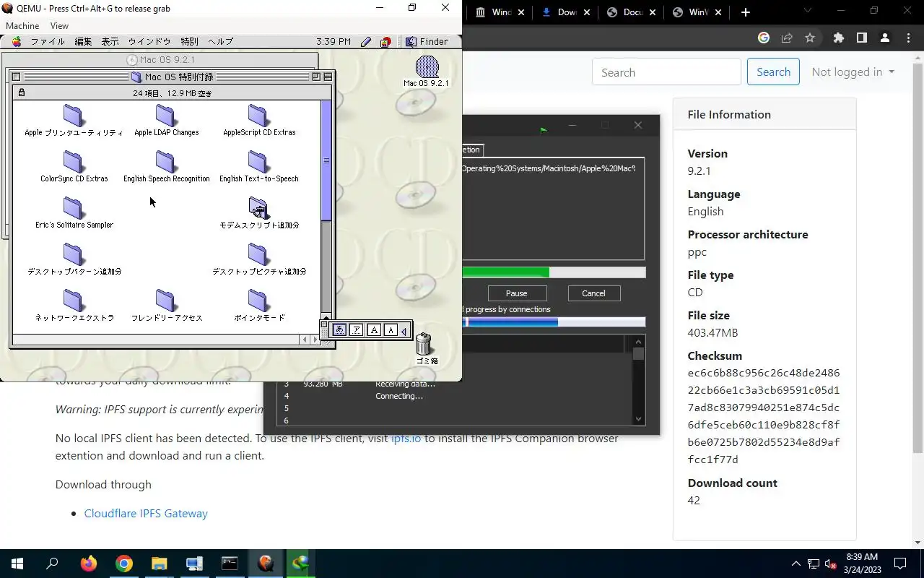This screenshot has height=578, width=924.
Task: Open the ヘルプ menu
Action: pos(220,42)
